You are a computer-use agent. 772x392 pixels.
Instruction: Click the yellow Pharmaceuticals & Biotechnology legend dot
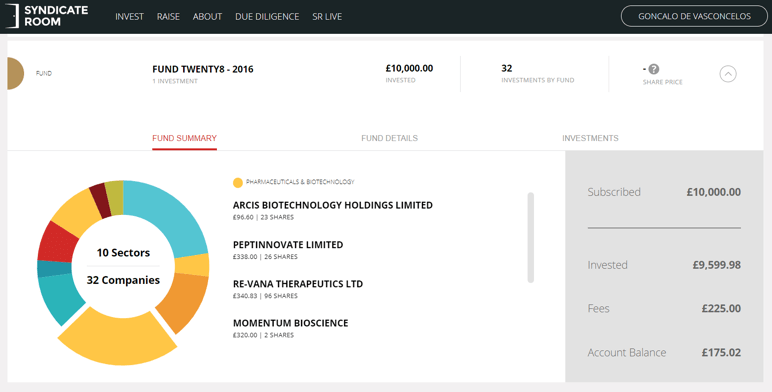tap(238, 183)
